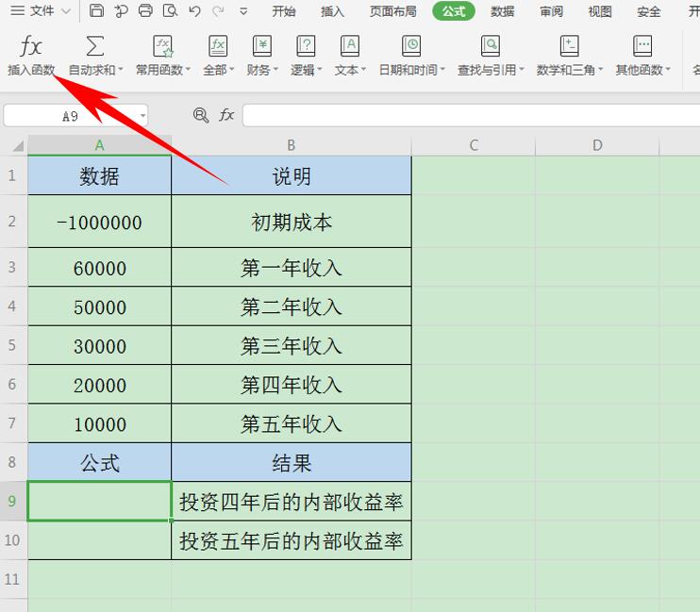Select cell containing 60000

(99, 268)
